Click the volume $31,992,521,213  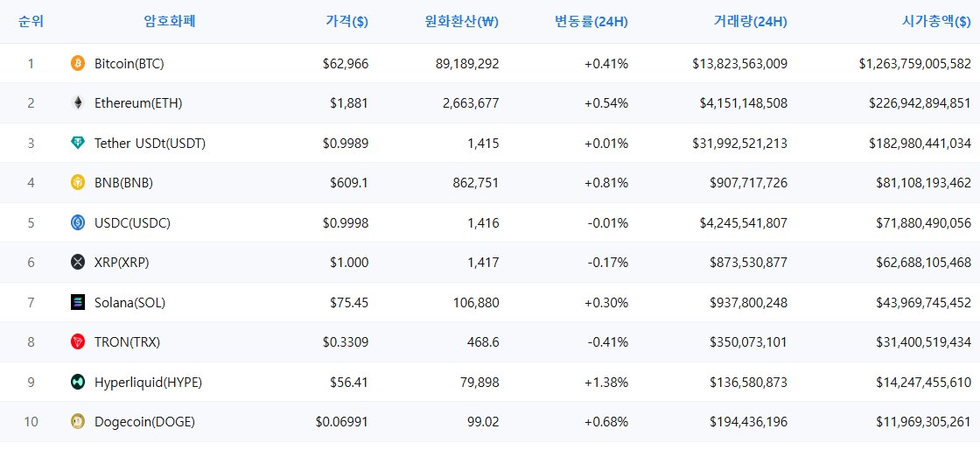click(740, 143)
